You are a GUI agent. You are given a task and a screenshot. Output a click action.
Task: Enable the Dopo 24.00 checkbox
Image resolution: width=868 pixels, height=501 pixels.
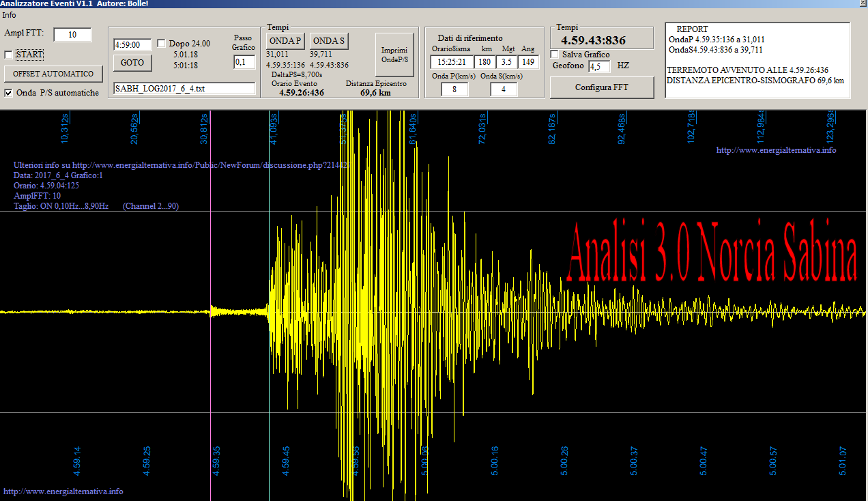click(162, 44)
